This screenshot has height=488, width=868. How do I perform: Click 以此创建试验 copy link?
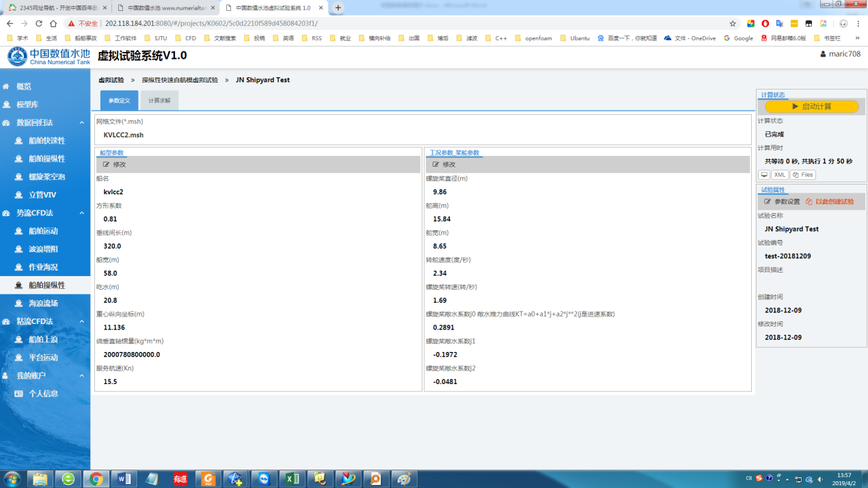point(830,202)
